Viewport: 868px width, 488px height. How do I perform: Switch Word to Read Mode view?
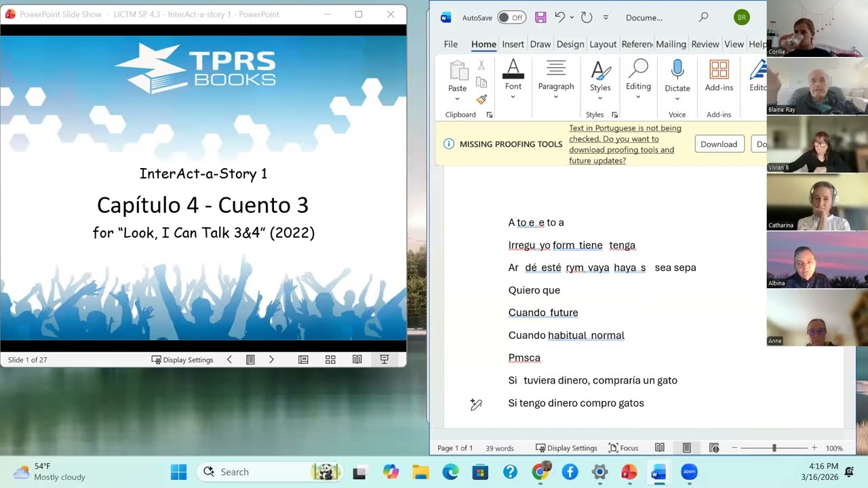660,448
